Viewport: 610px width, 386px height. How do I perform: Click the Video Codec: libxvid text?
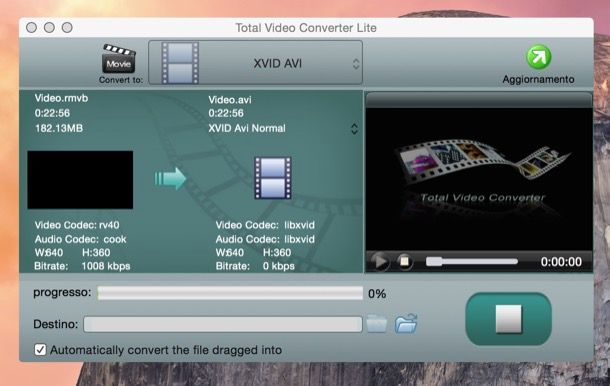[x=265, y=225]
